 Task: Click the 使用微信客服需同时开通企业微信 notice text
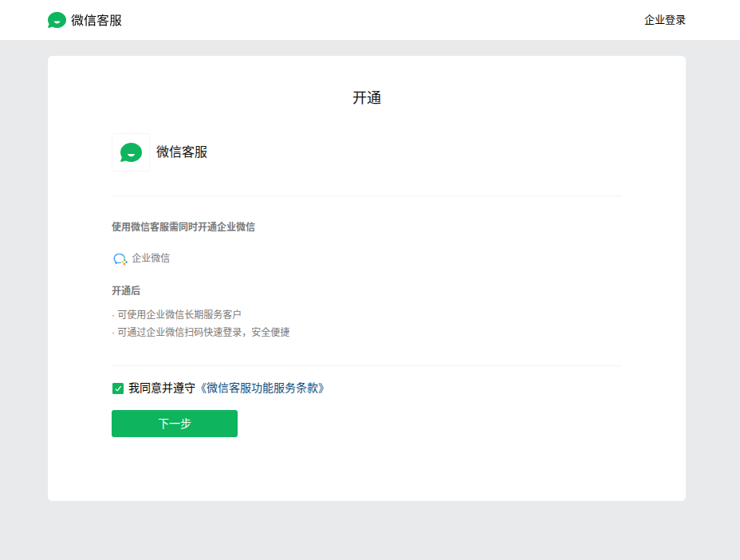[183, 227]
